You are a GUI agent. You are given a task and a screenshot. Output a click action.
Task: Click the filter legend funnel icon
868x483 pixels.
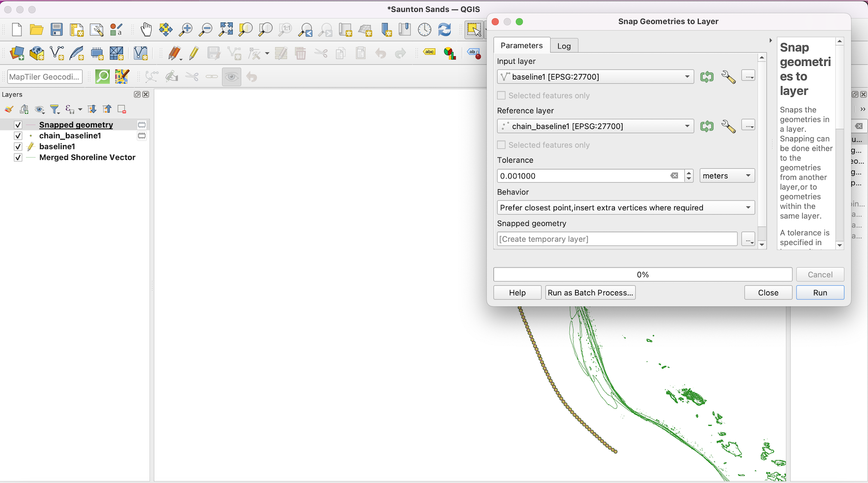[x=55, y=109]
